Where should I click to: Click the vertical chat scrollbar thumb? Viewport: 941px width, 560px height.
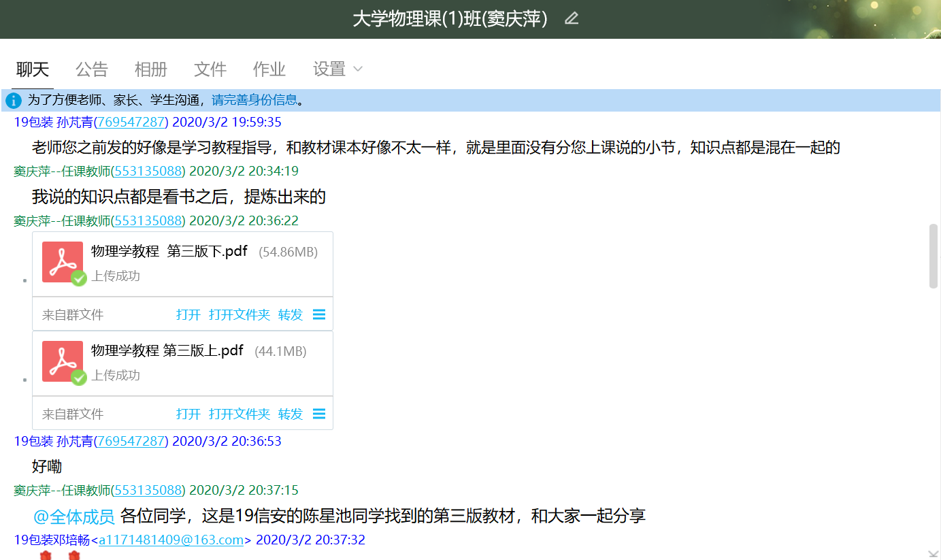tap(933, 256)
